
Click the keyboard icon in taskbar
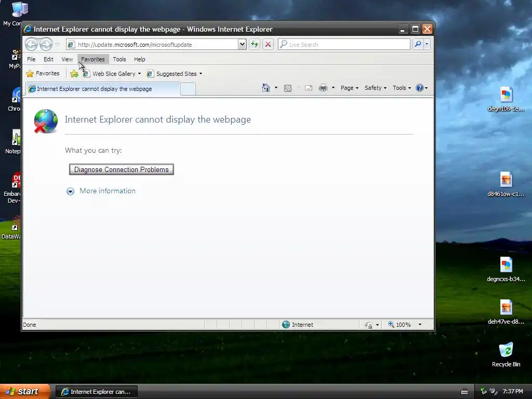464,392
